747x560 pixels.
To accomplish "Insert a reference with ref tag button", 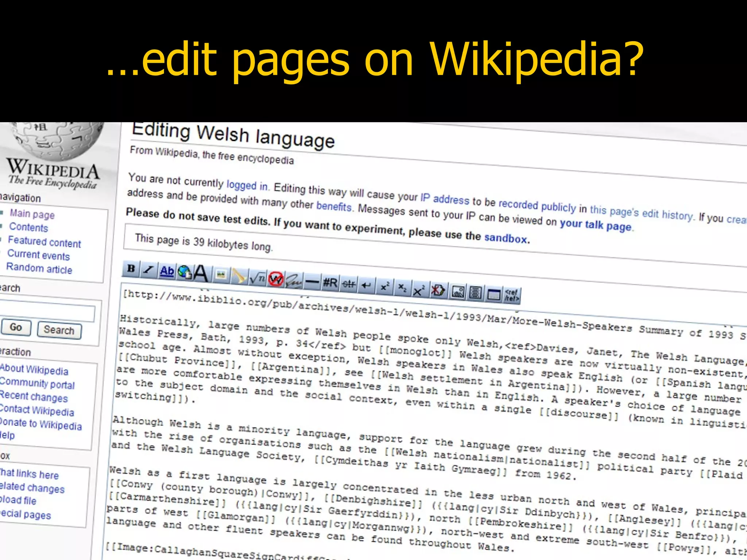I will tap(511, 296).
